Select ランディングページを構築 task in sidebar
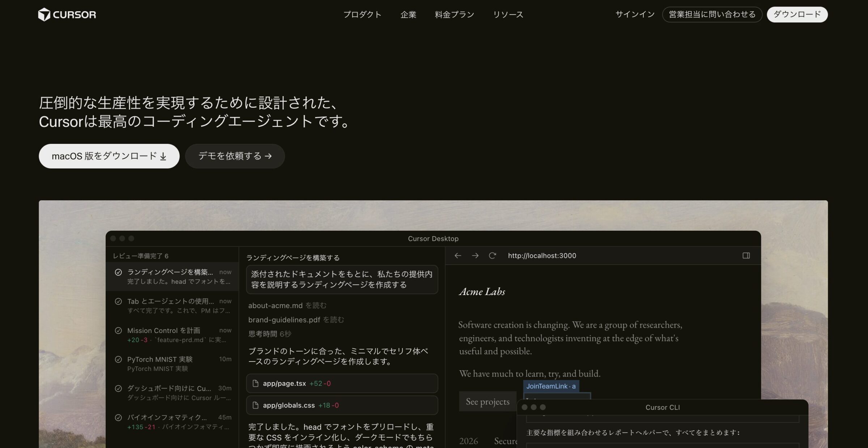 click(172, 277)
